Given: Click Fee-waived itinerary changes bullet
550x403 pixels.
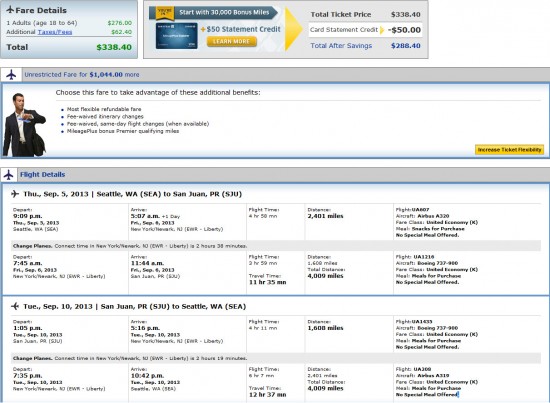Looking at the screenshot, I should (105, 116).
